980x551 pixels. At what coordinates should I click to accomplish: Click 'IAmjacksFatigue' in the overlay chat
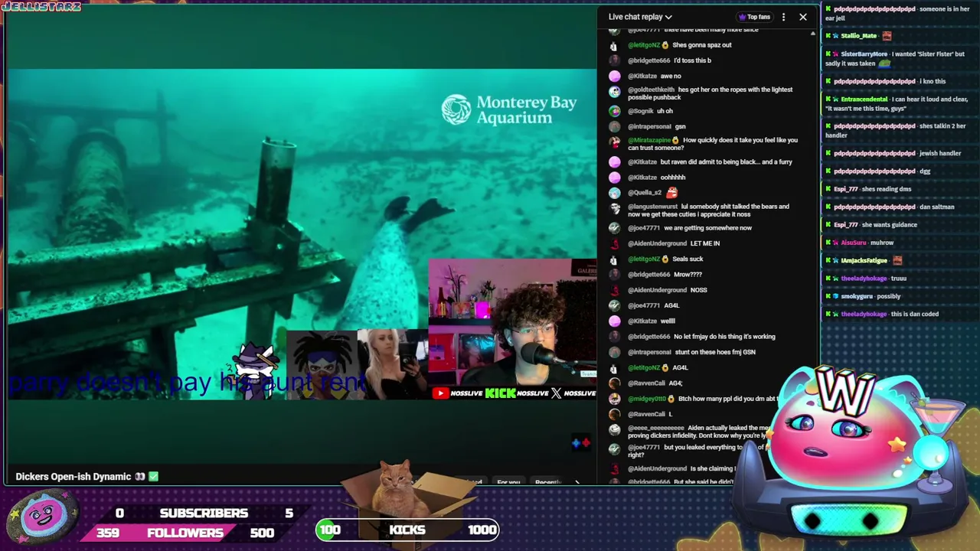pos(864,261)
